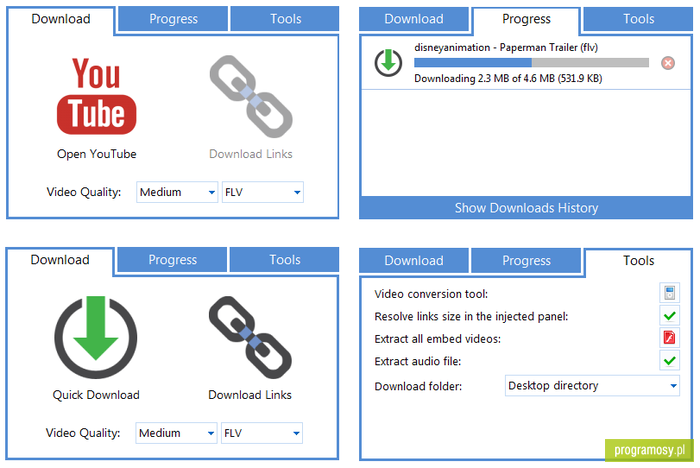This screenshot has width=700, height=468.
Task: Switch to Progress tab in top-left panel
Action: coord(173,19)
